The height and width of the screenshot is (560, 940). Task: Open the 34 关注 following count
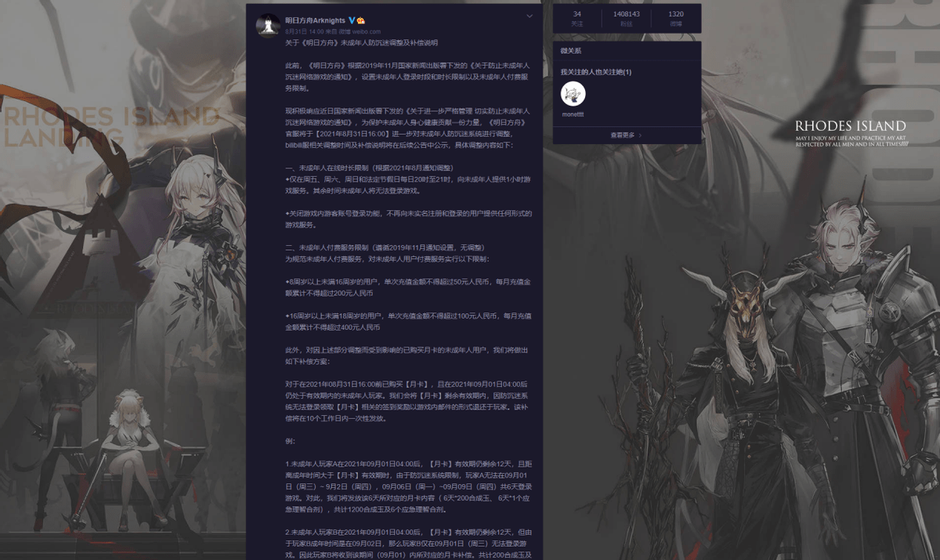(577, 19)
